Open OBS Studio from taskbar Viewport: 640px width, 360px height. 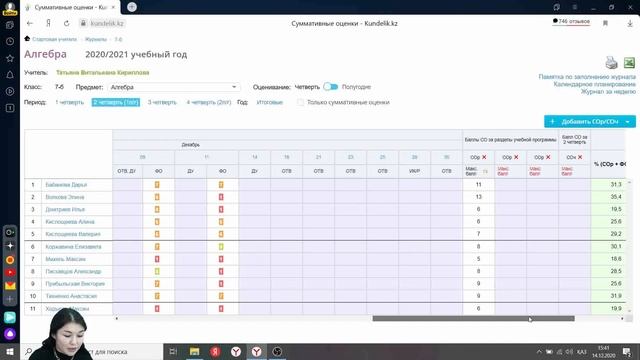tap(277, 351)
